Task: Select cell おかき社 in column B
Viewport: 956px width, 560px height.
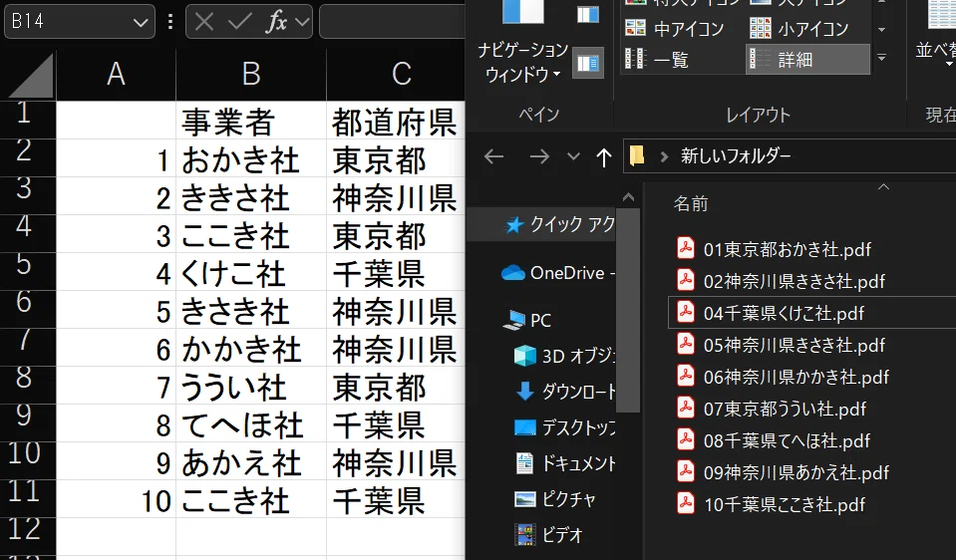Action: pos(251,159)
